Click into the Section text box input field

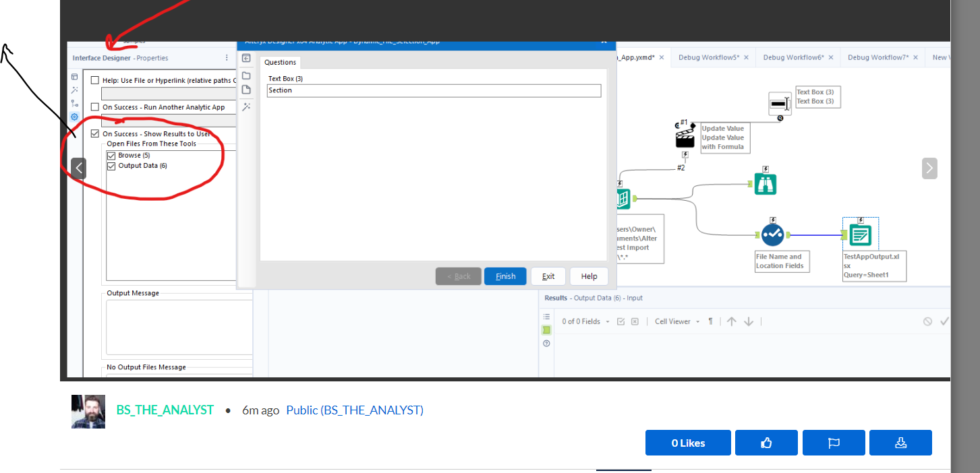pyautogui.click(x=432, y=90)
